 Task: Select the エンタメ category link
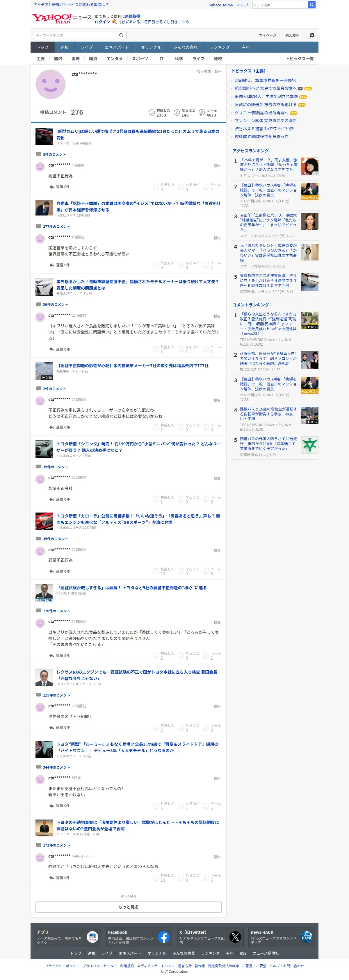[115, 59]
